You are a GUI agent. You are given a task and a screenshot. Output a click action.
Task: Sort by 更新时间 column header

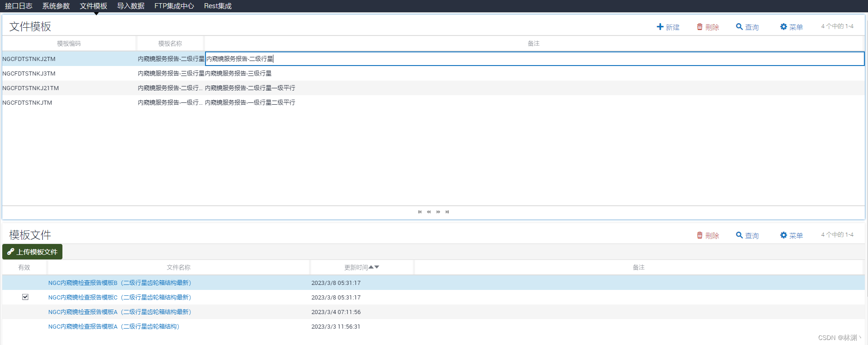[362, 267]
